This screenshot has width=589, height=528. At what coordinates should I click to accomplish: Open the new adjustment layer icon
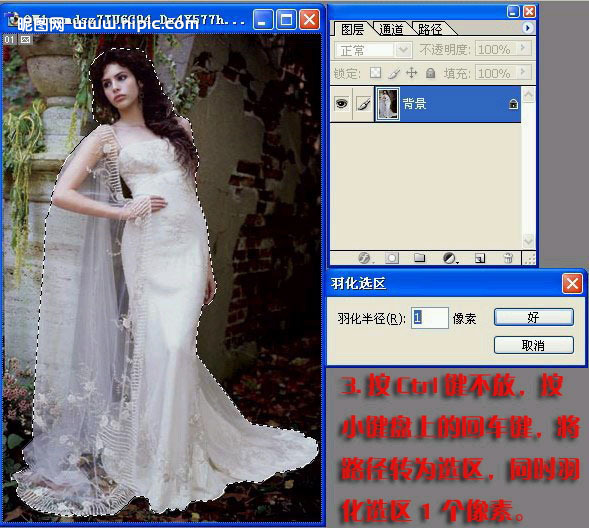click(450, 258)
